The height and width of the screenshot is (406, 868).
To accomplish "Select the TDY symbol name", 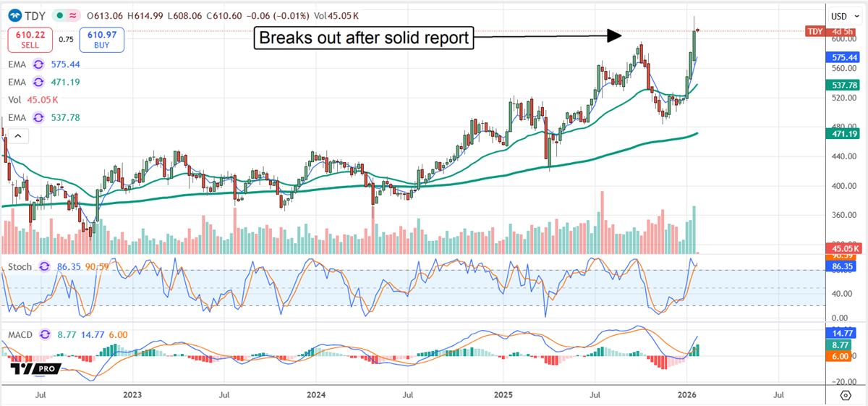I will [33, 15].
